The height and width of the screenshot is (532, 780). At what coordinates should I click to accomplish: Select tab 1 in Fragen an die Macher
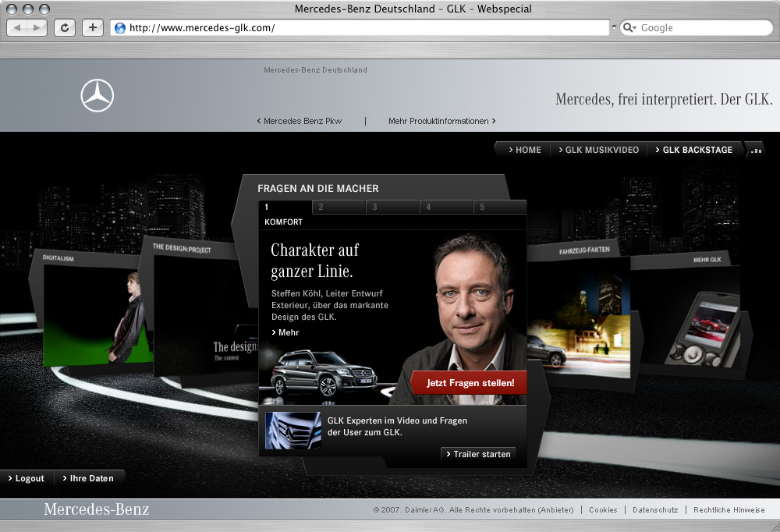coord(285,207)
